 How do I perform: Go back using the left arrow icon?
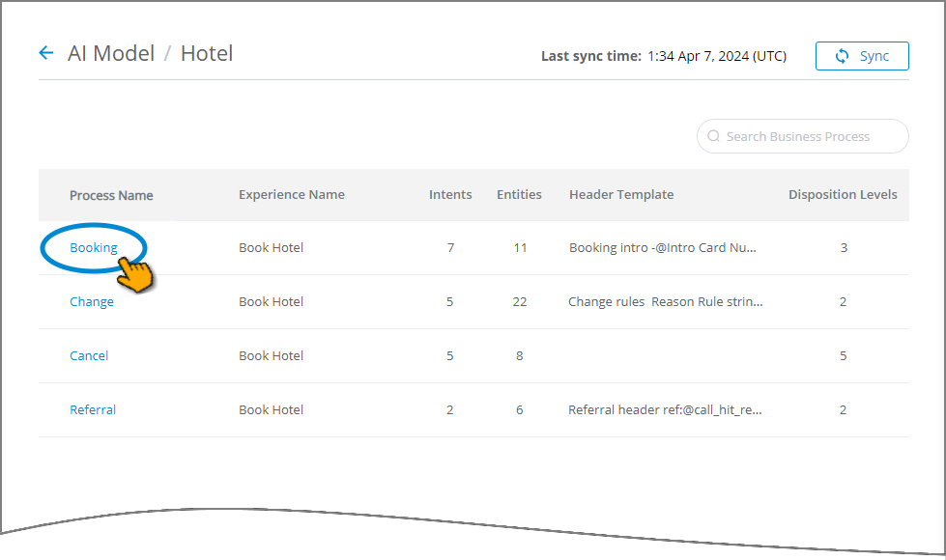[x=45, y=53]
